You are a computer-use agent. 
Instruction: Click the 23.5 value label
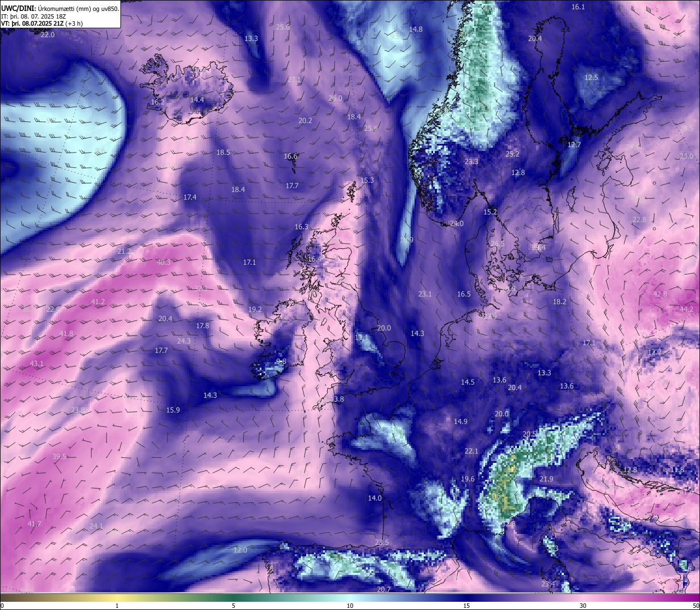tap(382, 543)
